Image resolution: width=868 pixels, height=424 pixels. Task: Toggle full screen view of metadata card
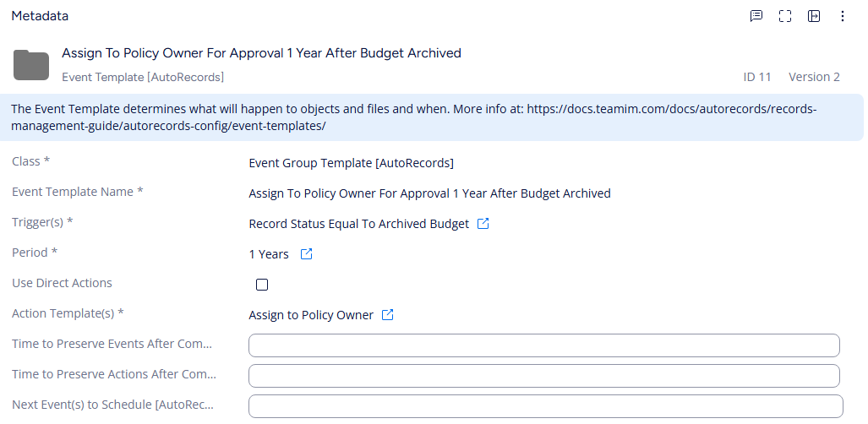pyautogui.click(x=785, y=16)
